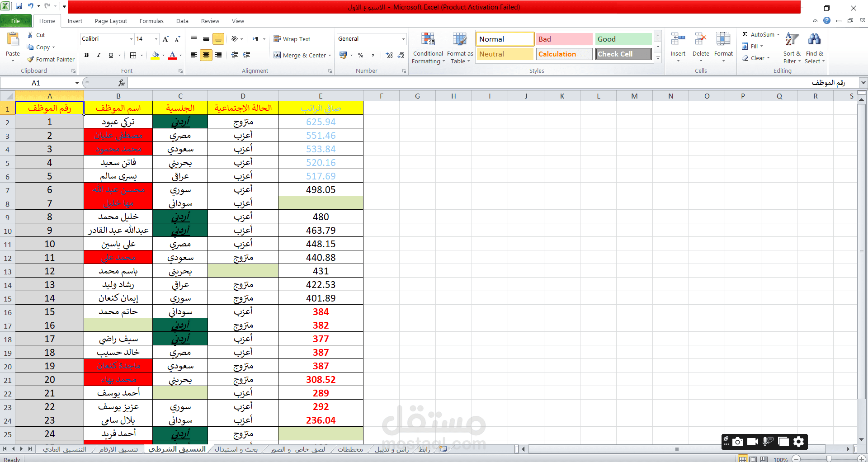868x462 pixels.
Task: Switch to Page Layout view in status bar
Action: (753, 459)
